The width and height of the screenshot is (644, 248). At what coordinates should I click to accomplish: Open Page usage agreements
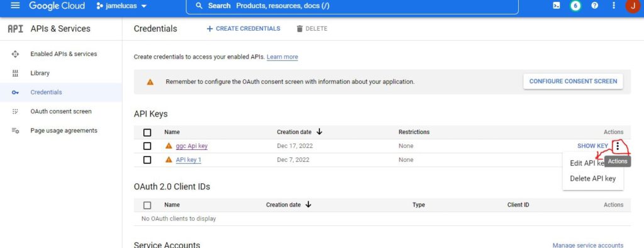[x=64, y=130]
